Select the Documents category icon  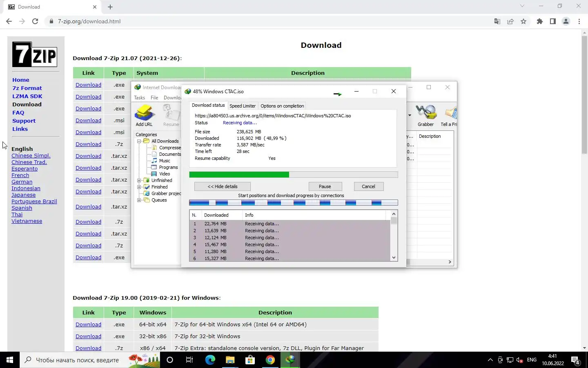pos(154,154)
